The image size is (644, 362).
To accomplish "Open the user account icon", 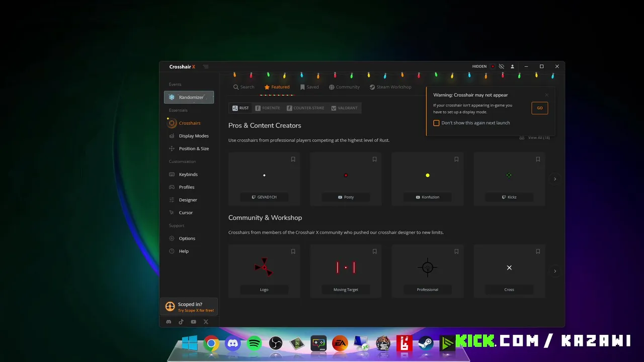I will [x=512, y=66].
